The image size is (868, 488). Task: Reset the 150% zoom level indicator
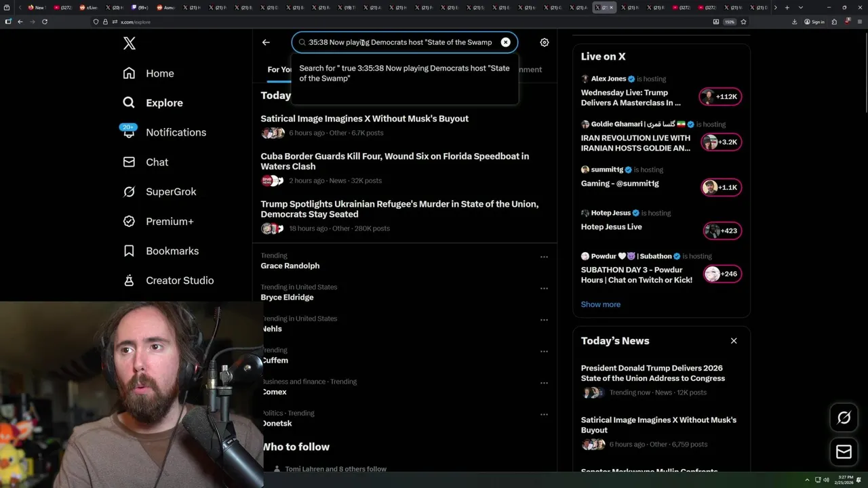pos(730,22)
